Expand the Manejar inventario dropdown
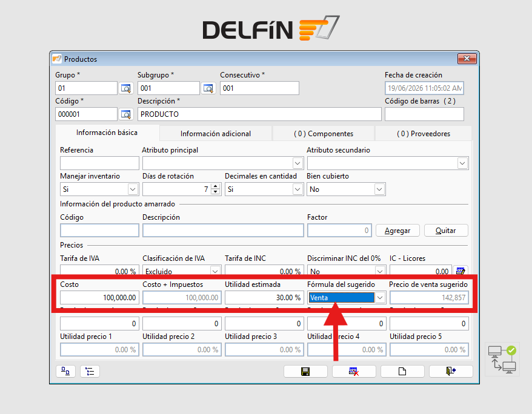The height and width of the screenshot is (414, 532). tap(133, 189)
